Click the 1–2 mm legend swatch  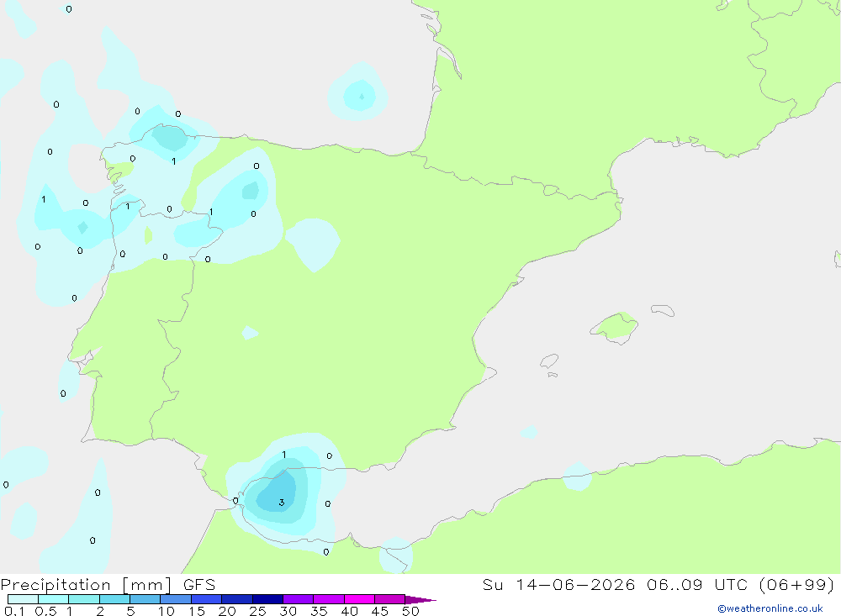84,599
